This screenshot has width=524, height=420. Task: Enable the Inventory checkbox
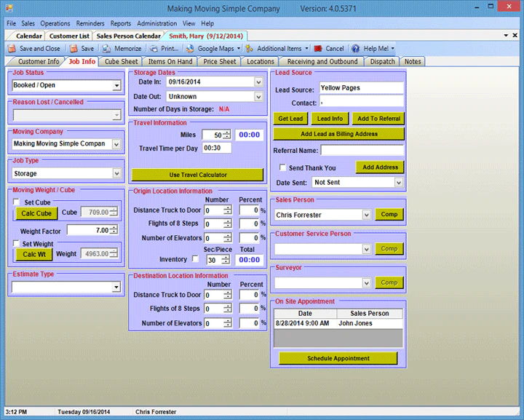(195, 258)
